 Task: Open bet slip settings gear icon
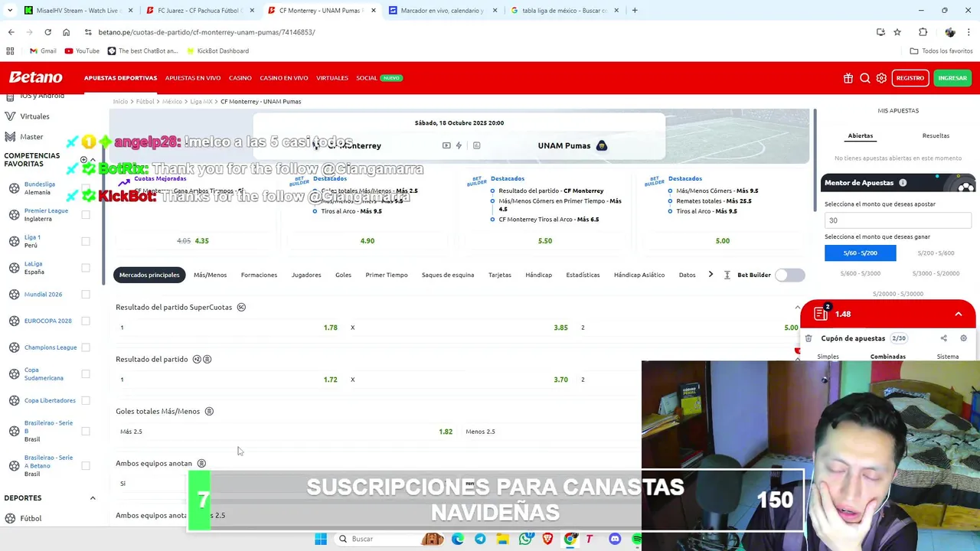pyautogui.click(x=963, y=338)
